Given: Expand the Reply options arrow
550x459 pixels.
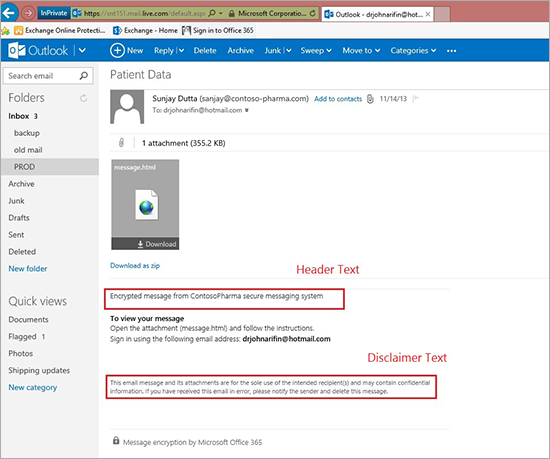Looking at the screenshot, I should pyautogui.click(x=181, y=50).
